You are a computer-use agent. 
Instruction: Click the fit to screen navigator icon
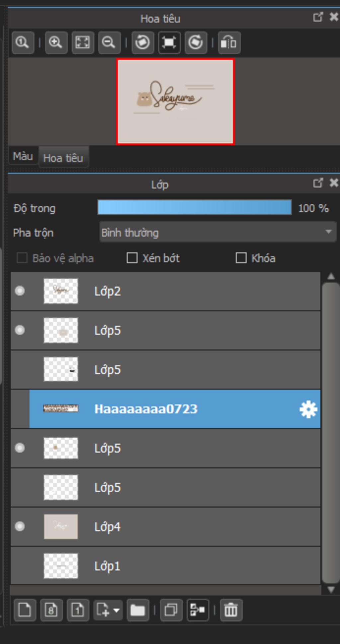pos(83,42)
